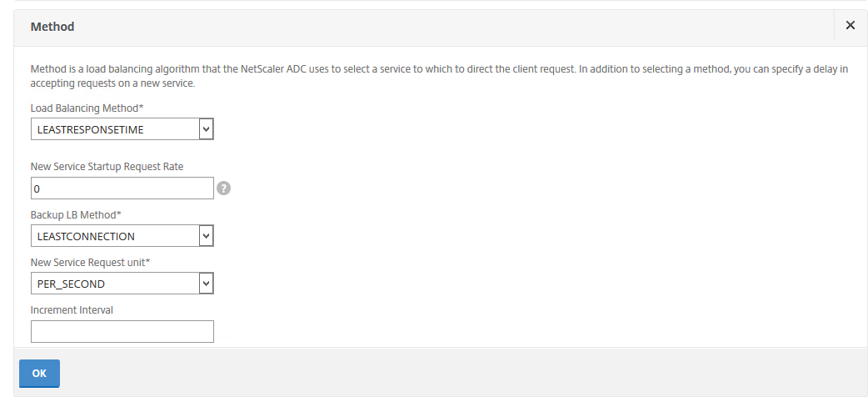Click the New Service Request unit label

(91, 263)
